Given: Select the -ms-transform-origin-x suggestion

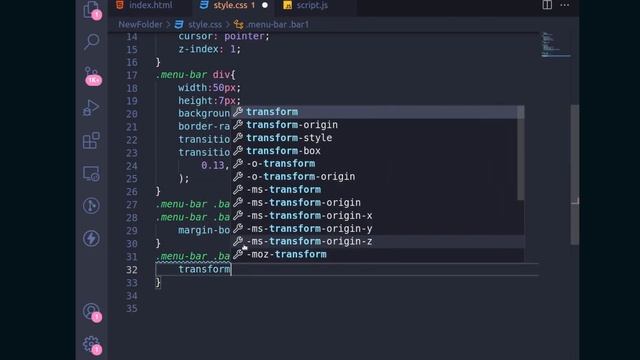Looking at the screenshot, I should [x=378, y=216].
